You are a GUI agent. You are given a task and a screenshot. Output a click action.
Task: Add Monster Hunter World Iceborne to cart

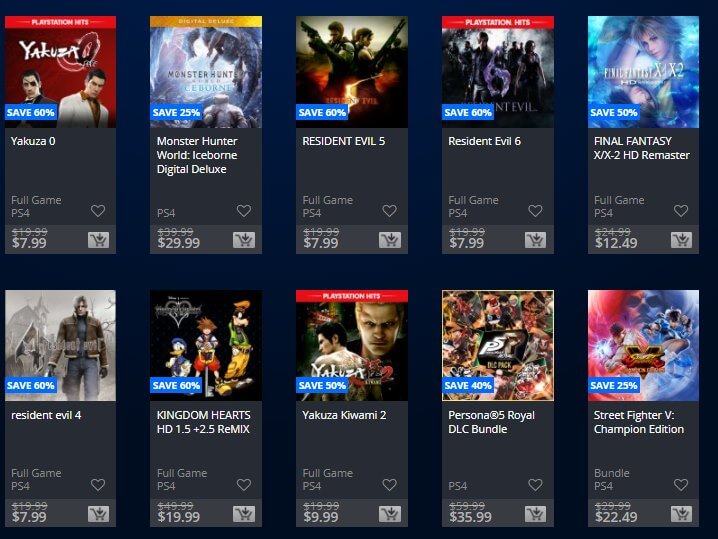(244, 240)
